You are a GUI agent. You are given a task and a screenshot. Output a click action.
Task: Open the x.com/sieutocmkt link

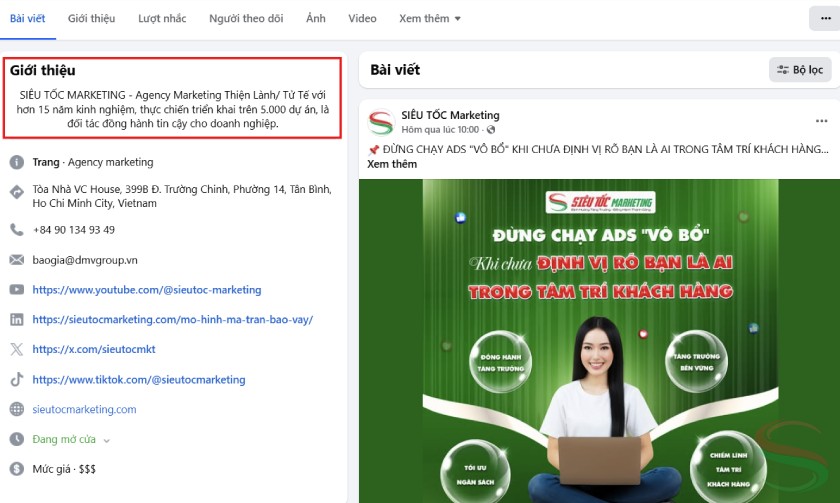[x=94, y=349]
